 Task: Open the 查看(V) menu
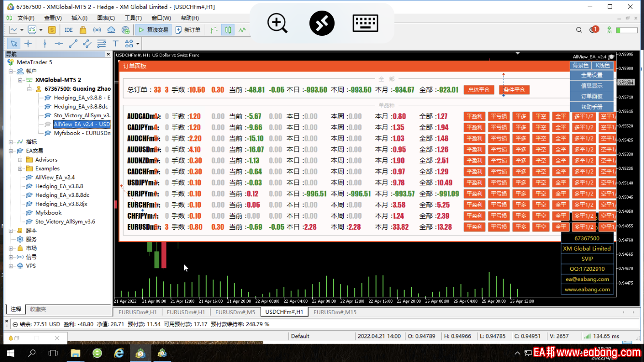click(53, 18)
